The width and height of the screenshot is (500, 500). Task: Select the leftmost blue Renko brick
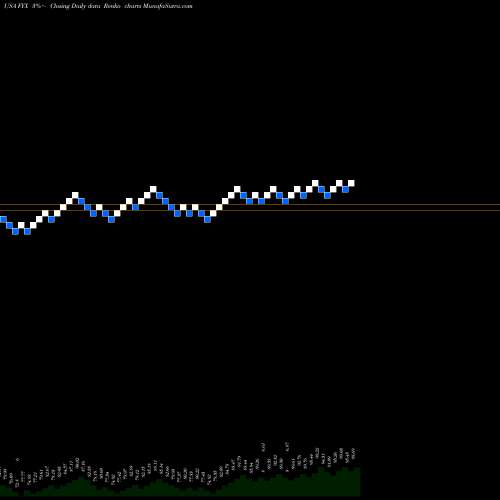pos(3,219)
